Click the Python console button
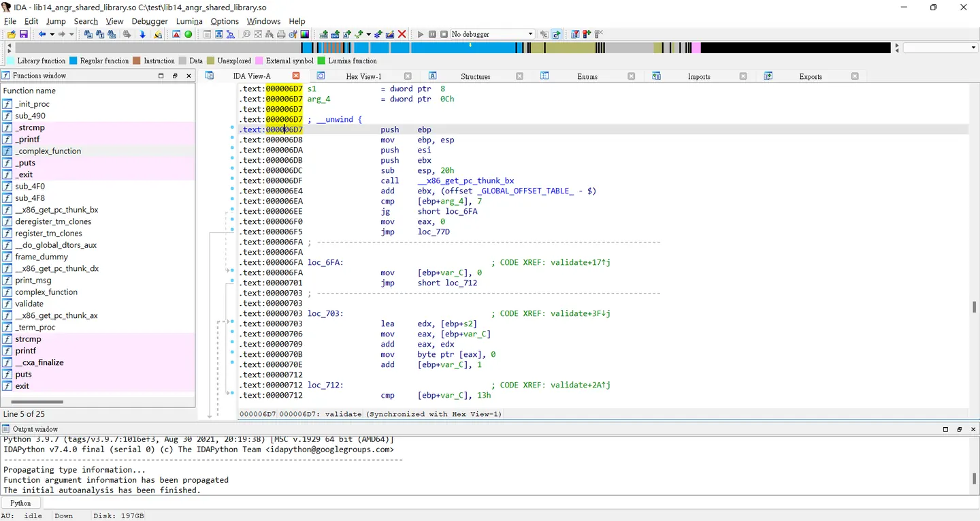 coord(20,503)
